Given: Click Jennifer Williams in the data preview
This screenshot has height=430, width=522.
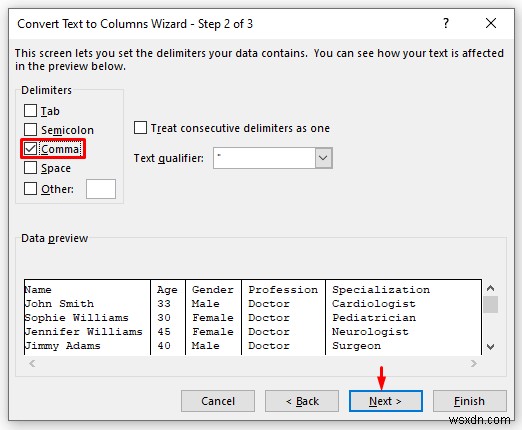Looking at the screenshot, I should coord(84,332).
